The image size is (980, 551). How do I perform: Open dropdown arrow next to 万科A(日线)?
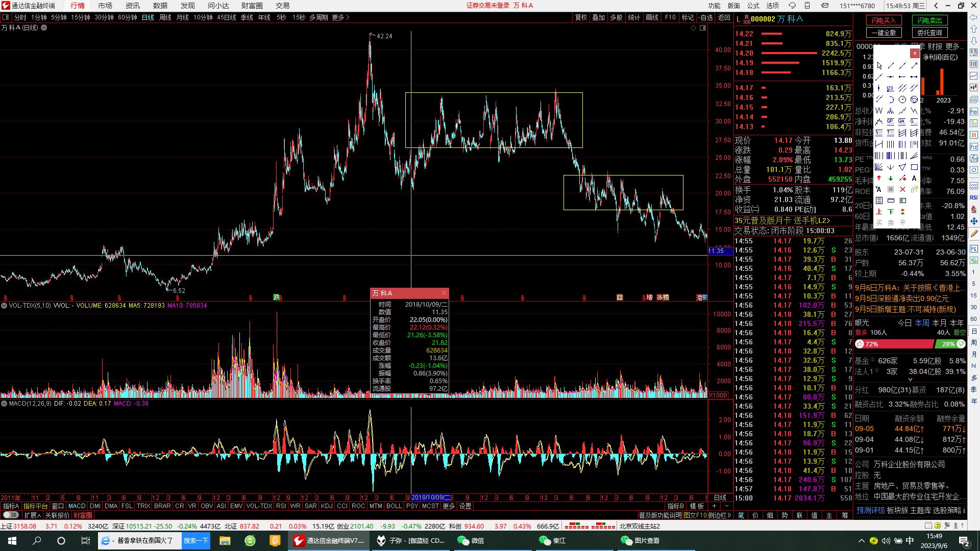(44, 28)
